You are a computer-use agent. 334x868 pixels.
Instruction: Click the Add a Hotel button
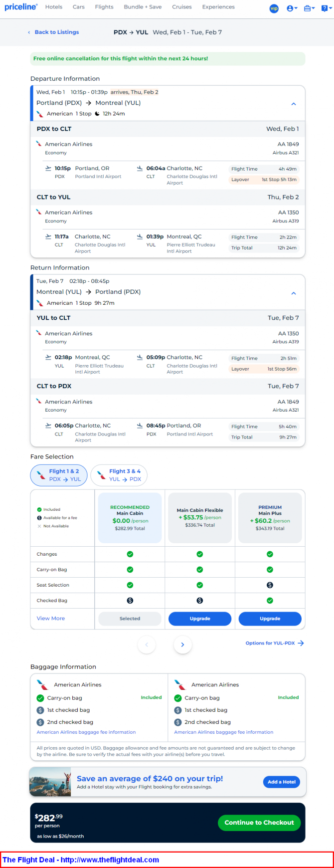pyautogui.click(x=281, y=782)
